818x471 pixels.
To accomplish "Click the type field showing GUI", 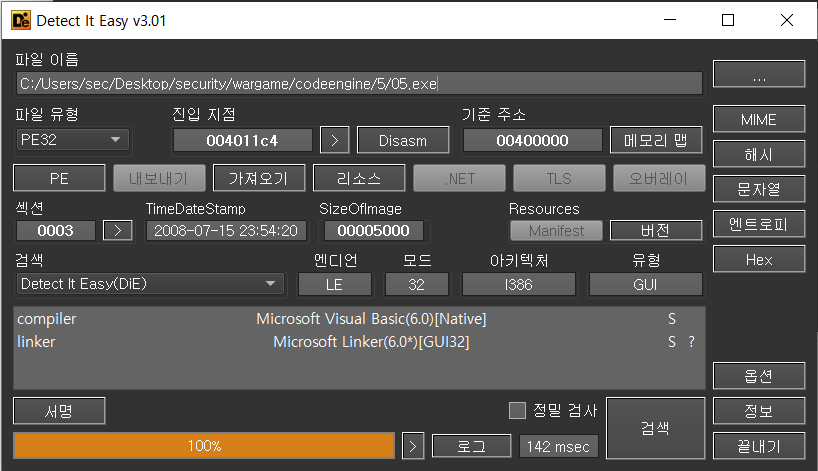I will coord(645,284).
